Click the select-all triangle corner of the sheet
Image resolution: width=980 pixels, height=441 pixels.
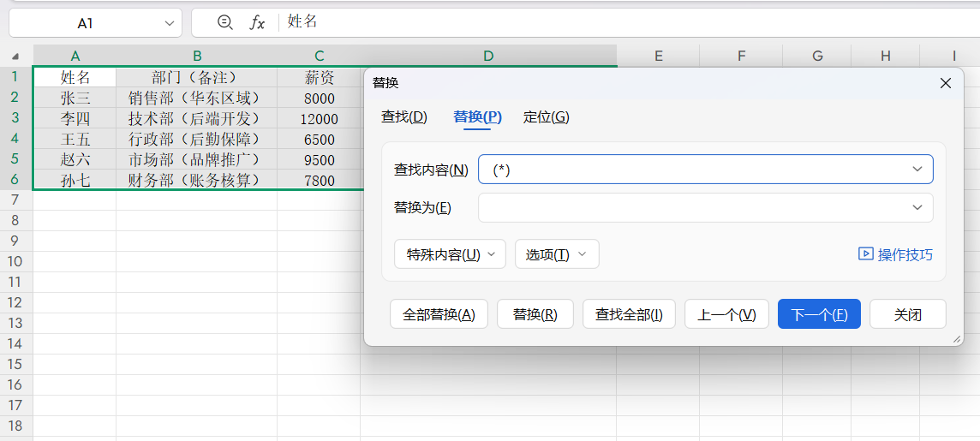(x=15, y=57)
